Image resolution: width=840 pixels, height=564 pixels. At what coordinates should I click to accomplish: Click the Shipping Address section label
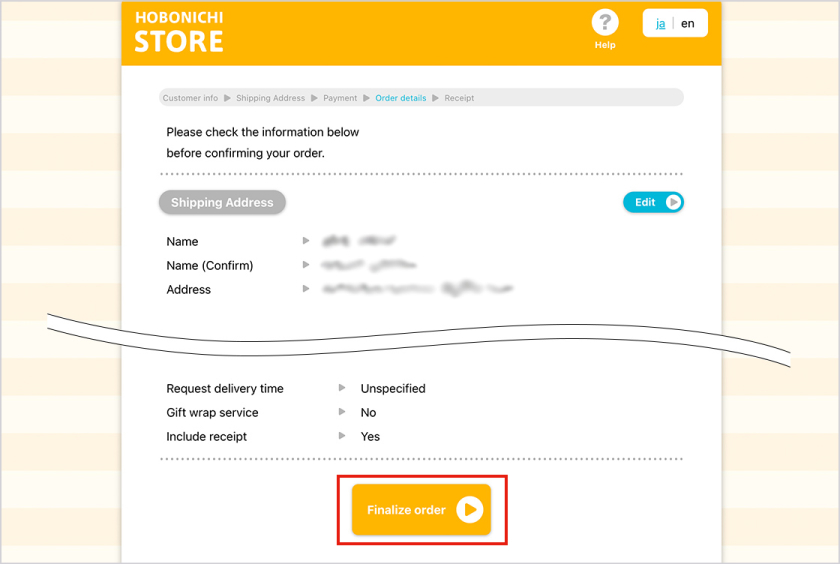222,202
